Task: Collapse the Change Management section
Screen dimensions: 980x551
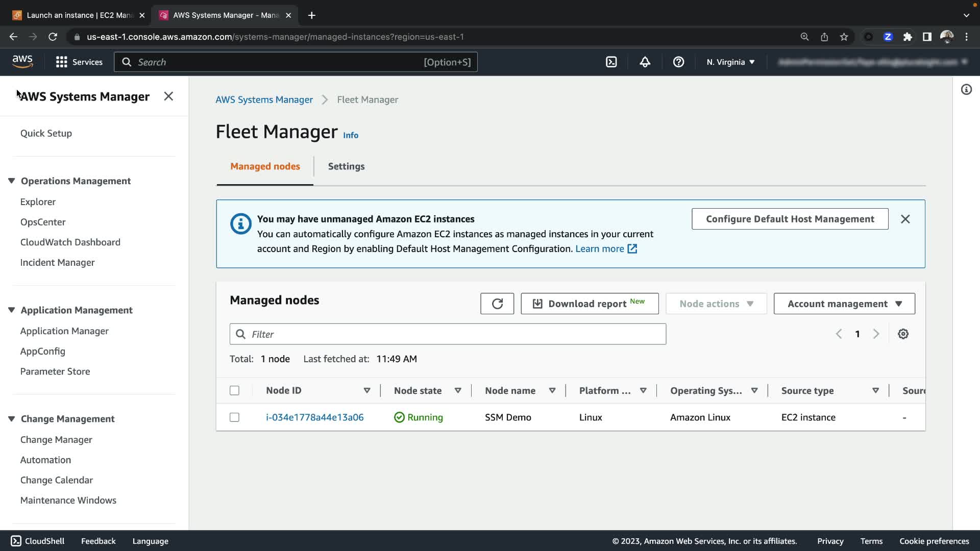Action: [11, 419]
